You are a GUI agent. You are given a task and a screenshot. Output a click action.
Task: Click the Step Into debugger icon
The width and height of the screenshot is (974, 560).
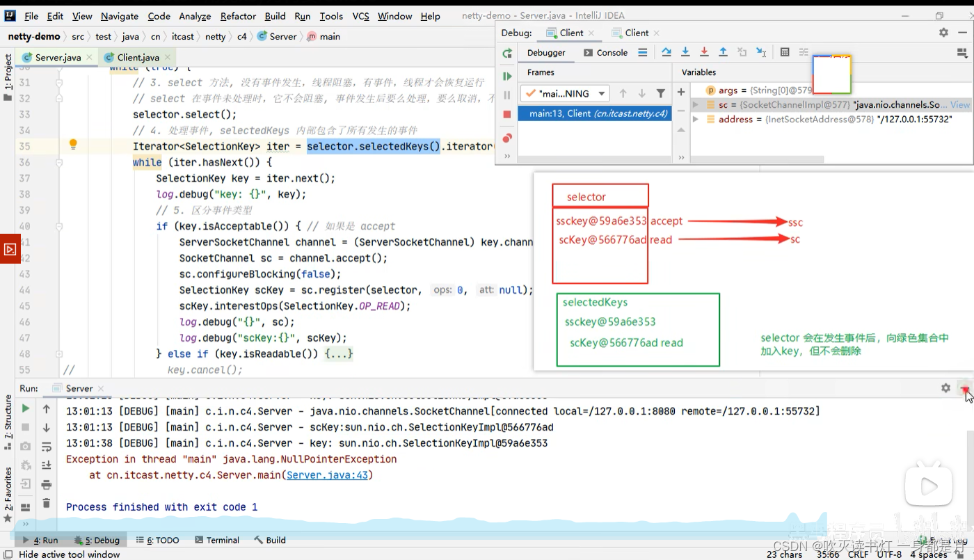(x=685, y=52)
